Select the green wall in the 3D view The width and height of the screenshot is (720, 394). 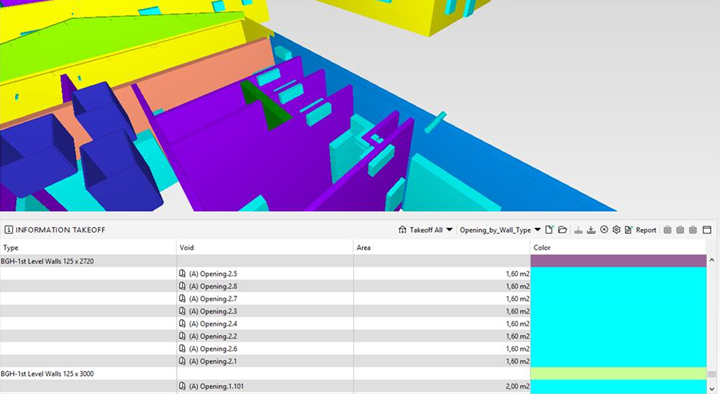pyautogui.click(x=270, y=108)
